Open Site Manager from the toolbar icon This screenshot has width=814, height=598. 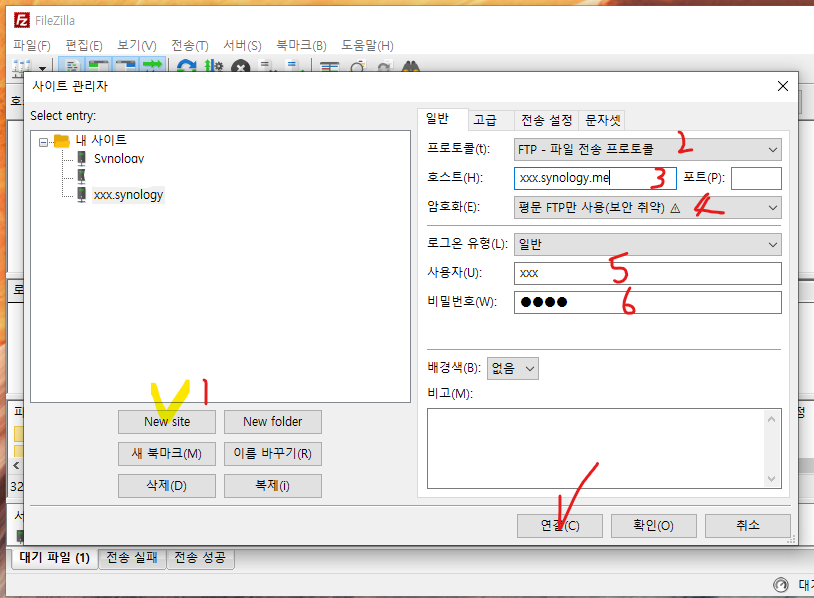pyautogui.click(x=21, y=66)
